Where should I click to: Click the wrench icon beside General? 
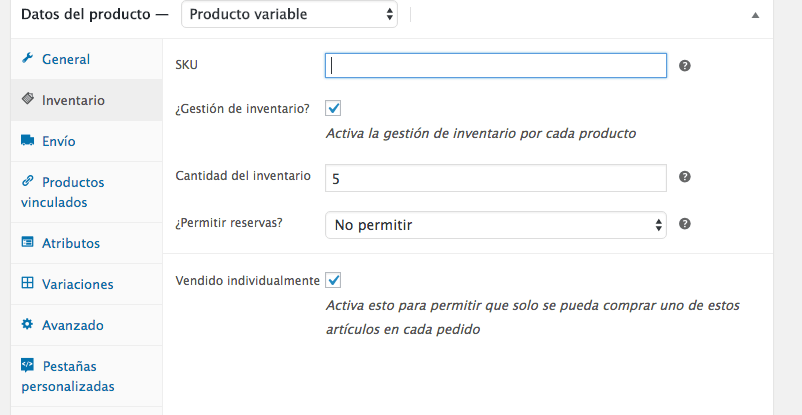[x=27, y=58]
